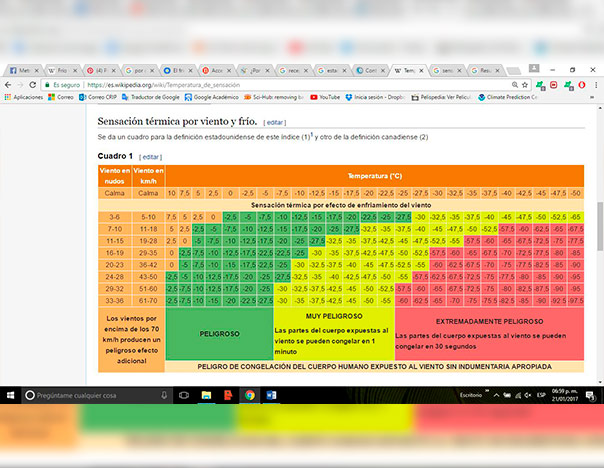Edit the Sensación térmica por viento section
The image size is (604, 468).
coord(274,121)
